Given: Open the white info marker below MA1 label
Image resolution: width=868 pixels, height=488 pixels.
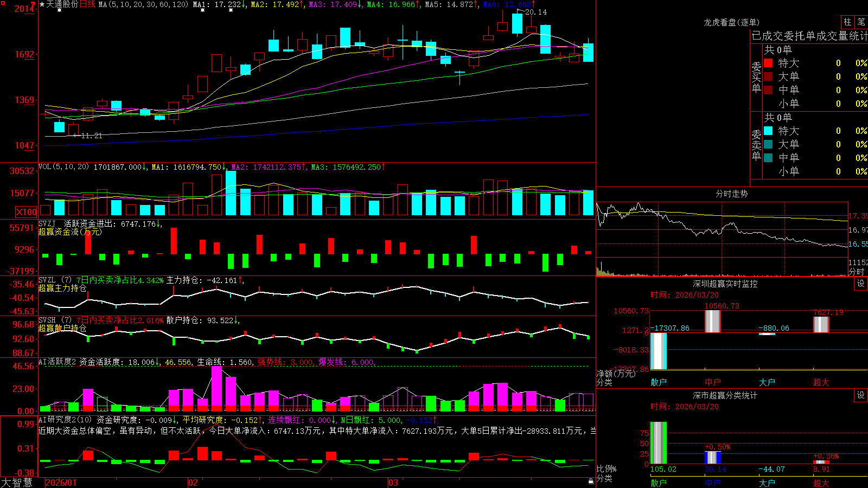Looking at the screenshot, I should point(202,10).
